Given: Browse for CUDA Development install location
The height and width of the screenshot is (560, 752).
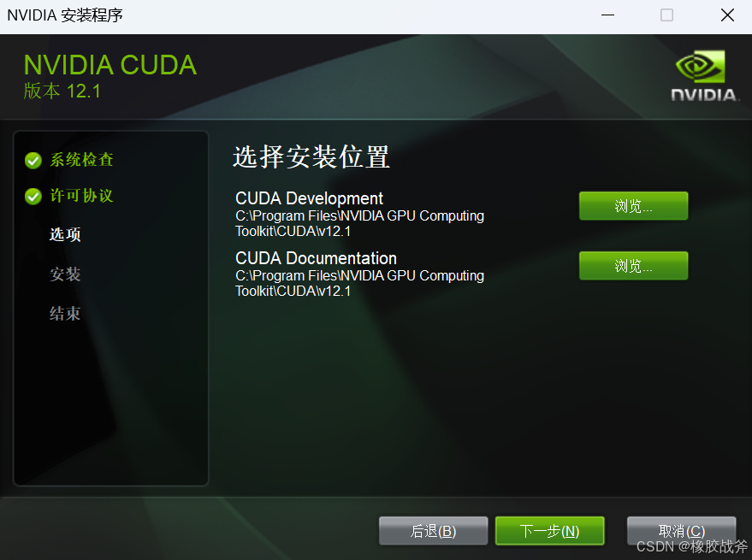Looking at the screenshot, I should [x=634, y=206].
